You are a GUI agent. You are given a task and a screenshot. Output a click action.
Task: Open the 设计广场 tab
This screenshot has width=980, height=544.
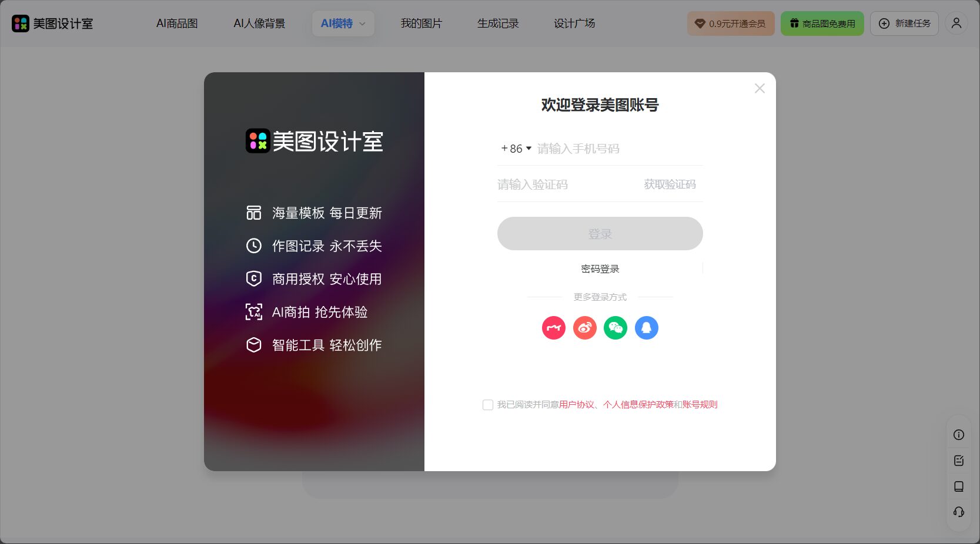tap(574, 23)
